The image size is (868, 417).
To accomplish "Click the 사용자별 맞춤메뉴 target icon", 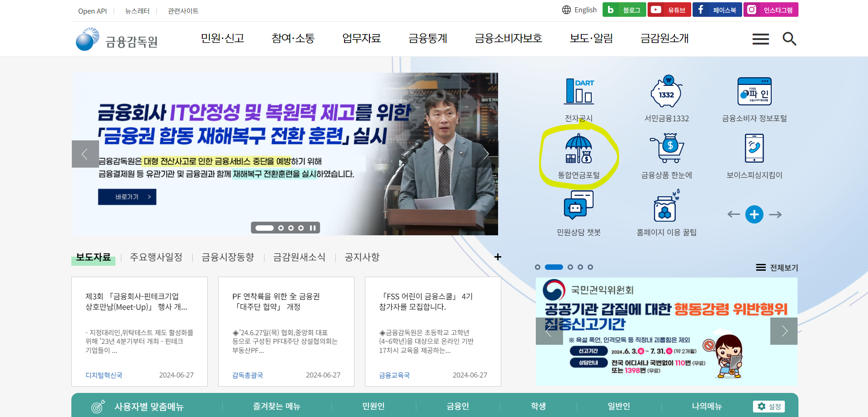I will pyautogui.click(x=98, y=407).
